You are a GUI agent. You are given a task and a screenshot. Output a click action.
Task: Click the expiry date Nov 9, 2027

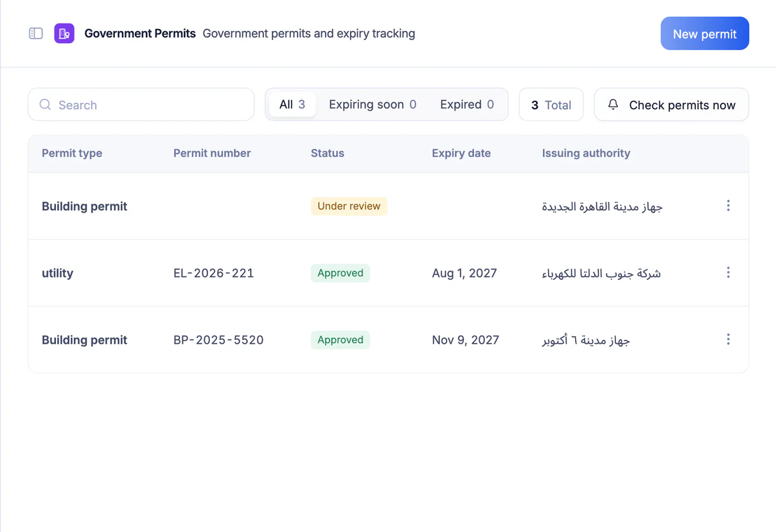tap(466, 340)
